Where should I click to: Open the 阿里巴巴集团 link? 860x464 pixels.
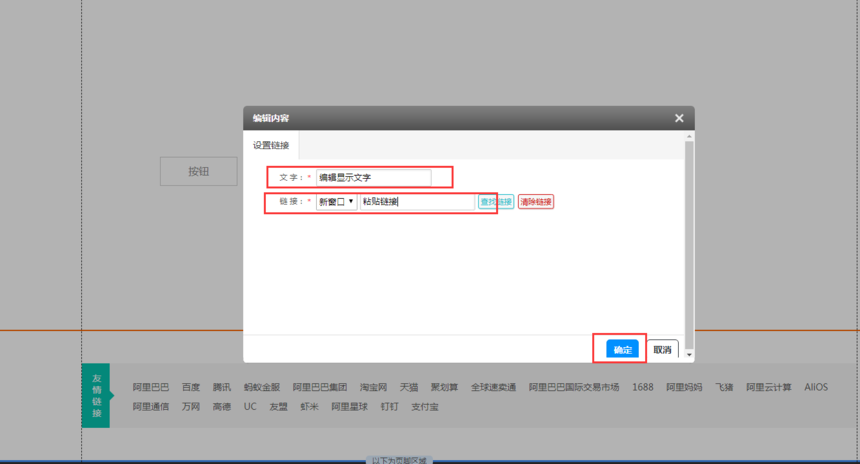point(320,387)
